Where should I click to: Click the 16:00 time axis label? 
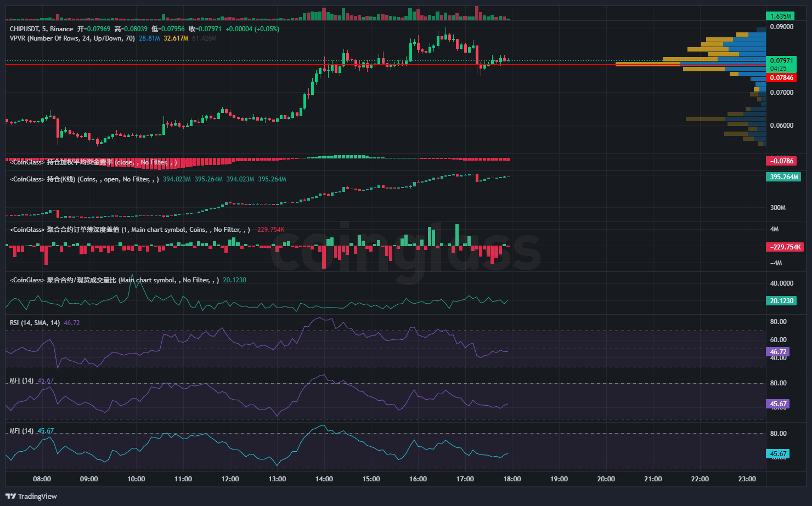click(418, 479)
